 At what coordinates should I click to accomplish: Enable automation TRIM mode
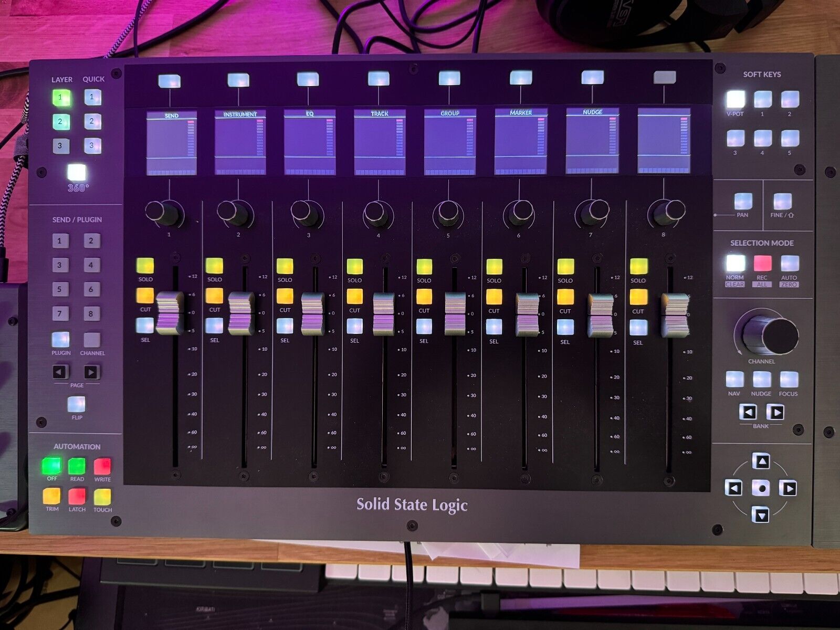51,496
